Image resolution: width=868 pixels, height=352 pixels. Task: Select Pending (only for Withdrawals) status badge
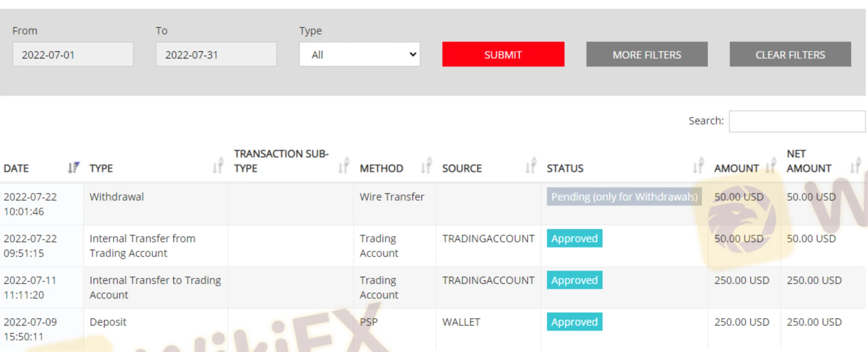[624, 196]
